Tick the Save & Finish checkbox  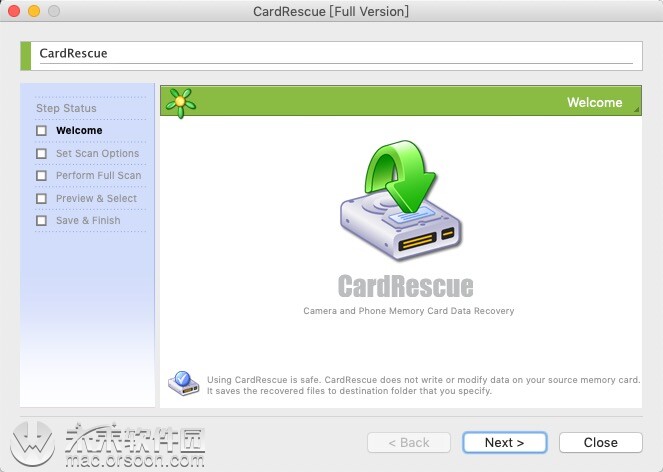tap(41, 220)
